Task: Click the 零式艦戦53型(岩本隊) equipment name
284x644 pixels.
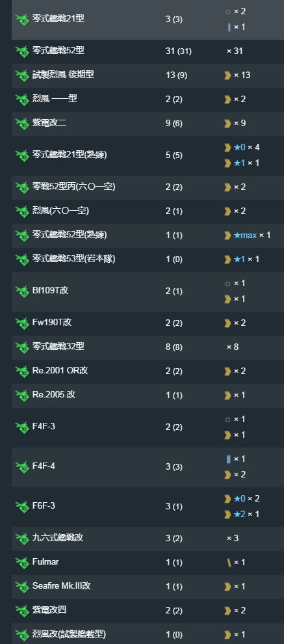Action: 73,259
